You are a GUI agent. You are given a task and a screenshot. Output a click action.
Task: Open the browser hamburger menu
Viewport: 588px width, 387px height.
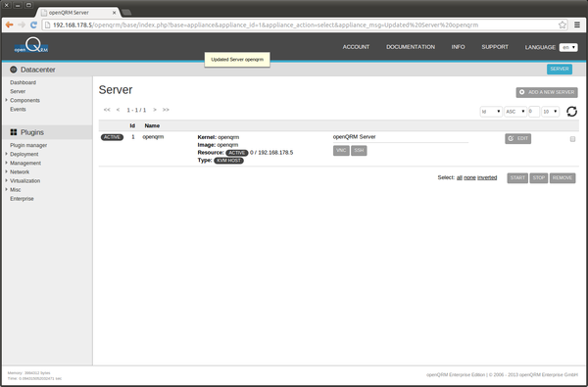577,24
